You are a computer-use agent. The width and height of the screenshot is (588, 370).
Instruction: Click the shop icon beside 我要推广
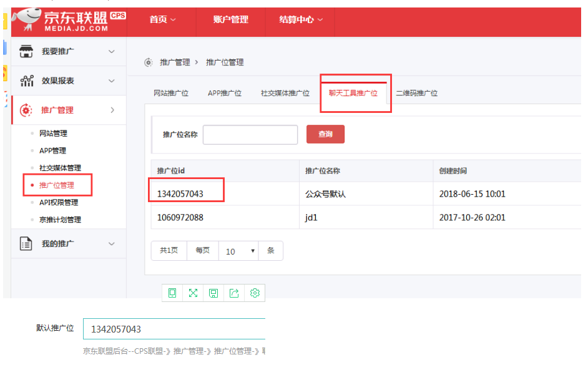click(x=26, y=51)
